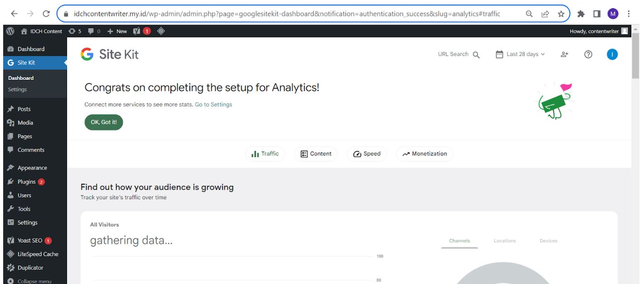Click the LiteSpeed Cache admin bar icon

pyautogui.click(x=160, y=31)
